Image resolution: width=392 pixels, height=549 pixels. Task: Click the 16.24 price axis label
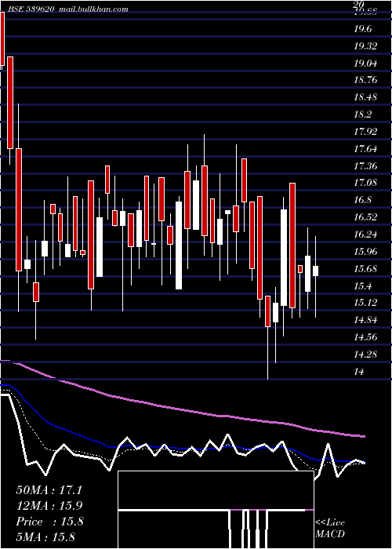pyautogui.click(x=365, y=235)
